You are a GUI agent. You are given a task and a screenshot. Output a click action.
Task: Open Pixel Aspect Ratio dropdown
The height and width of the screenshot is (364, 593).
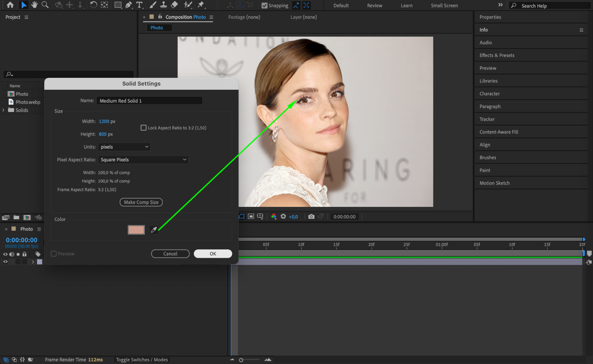(x=143, y=159)
